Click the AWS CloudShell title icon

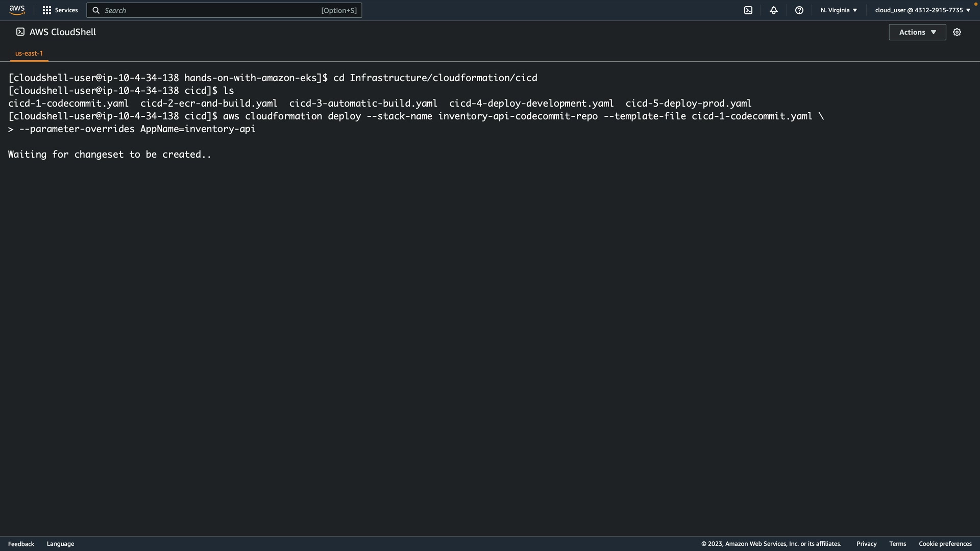tap(20, 32)
